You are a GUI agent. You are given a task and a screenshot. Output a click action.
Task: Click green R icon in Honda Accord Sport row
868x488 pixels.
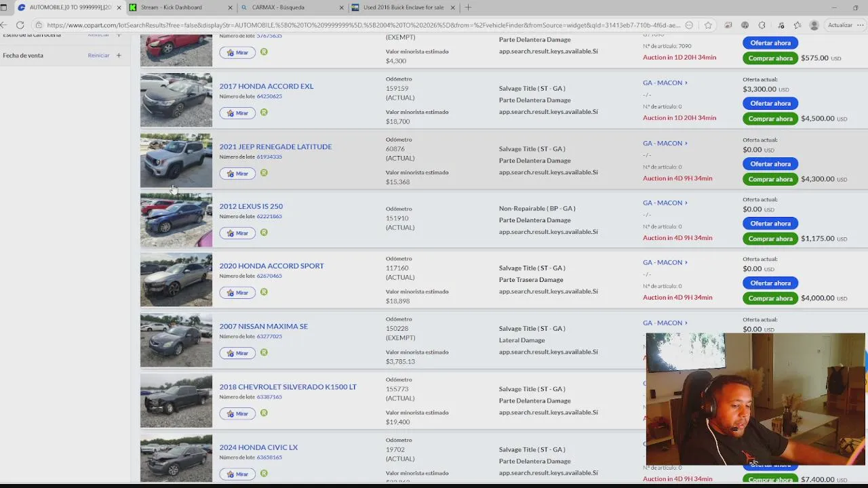click(264, 292)
